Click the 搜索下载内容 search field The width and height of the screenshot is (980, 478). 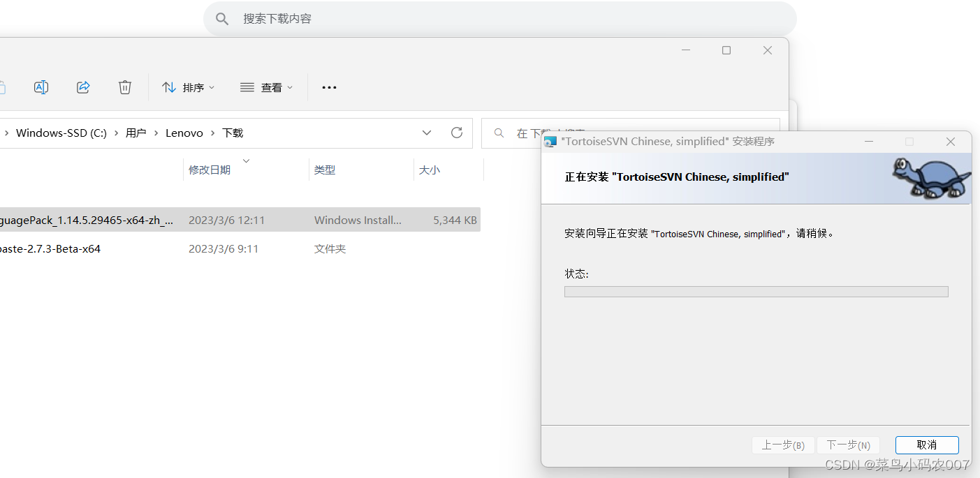[499, 19]
